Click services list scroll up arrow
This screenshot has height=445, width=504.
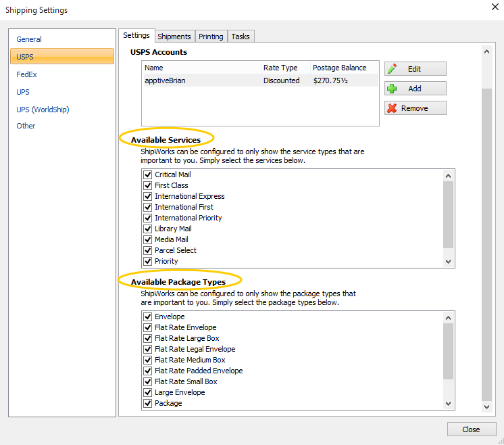pyautogui.click(x=448, y=176)
